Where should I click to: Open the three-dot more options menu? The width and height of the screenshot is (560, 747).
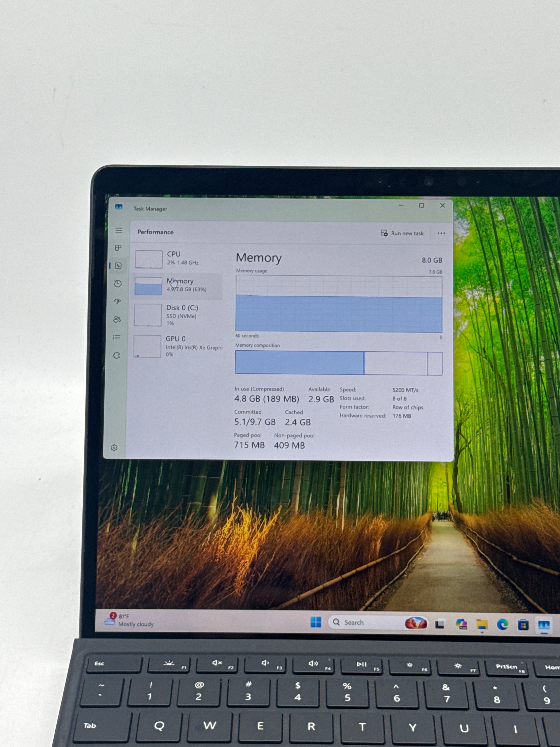441,233
